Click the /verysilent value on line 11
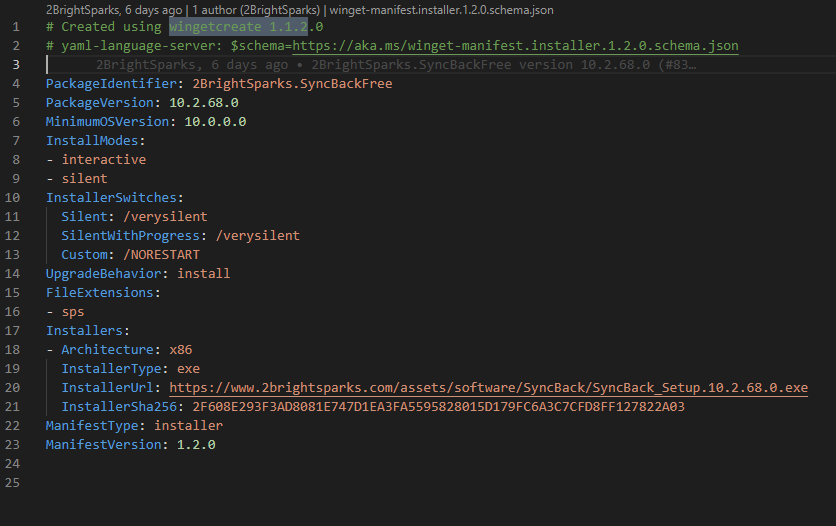The image size is (836, 526). click(165, 217)
